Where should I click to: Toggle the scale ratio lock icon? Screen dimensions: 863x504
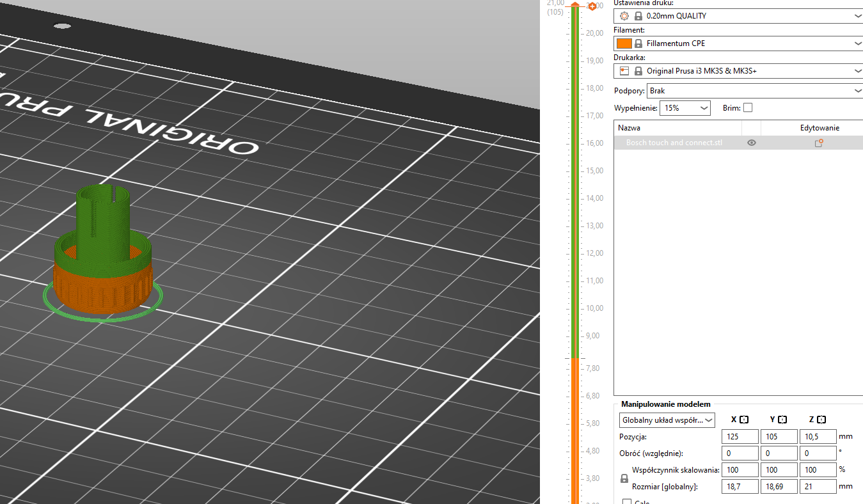click(624, 478)
